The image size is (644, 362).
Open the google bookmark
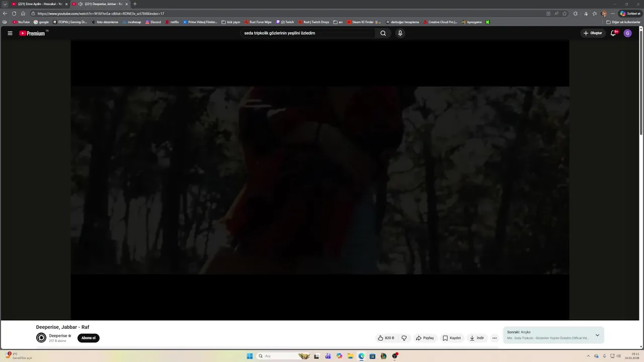(41, 22)
